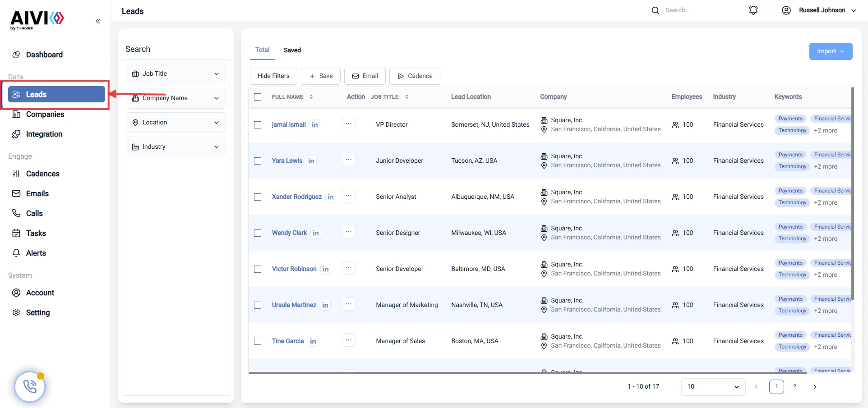The image size is (868, 408).
Task: Click the Email button
Action: (365, 76)
